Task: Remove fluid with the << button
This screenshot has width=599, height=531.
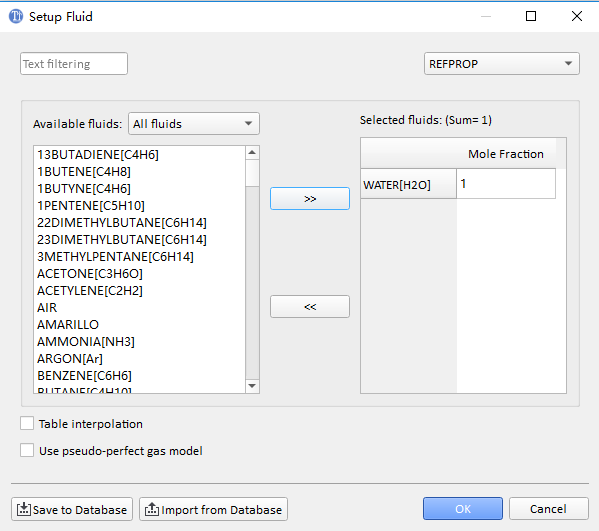Action: [310, 306]
